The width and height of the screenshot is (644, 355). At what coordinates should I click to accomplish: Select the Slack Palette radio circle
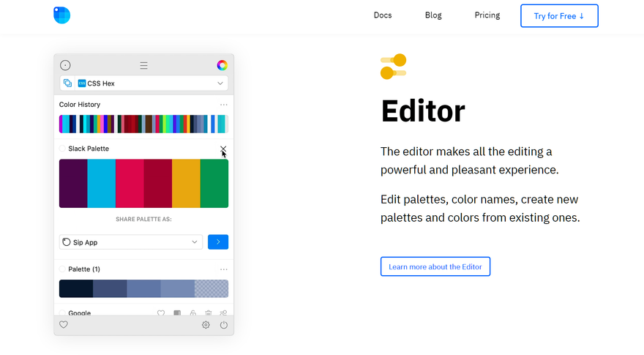tap(62, 149)
